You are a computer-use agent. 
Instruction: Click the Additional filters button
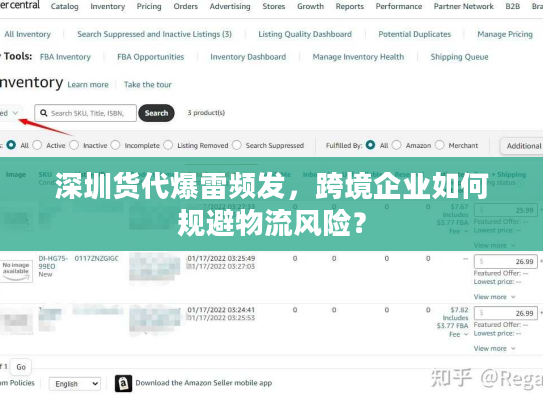522,146
